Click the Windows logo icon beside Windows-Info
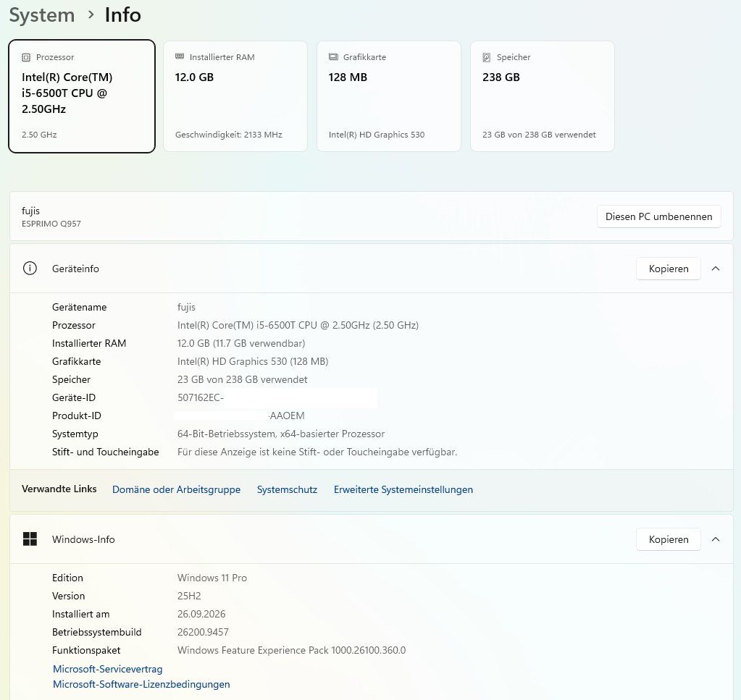Screen dimensions: 741x700 click(x=30, y=539)
